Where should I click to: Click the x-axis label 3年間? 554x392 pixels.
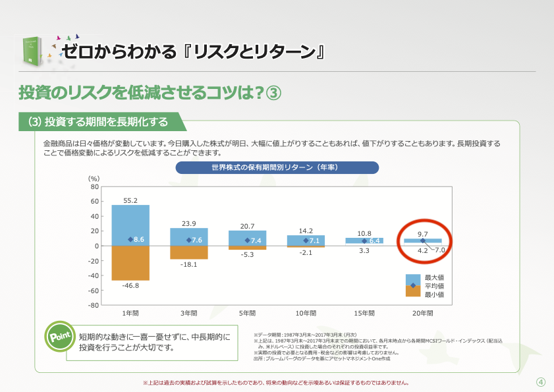188,313
